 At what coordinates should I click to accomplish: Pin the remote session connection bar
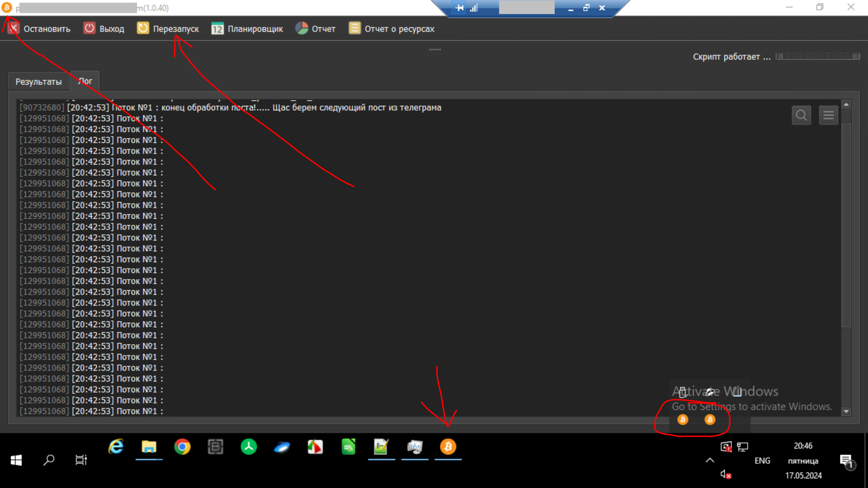click(459, 8)
